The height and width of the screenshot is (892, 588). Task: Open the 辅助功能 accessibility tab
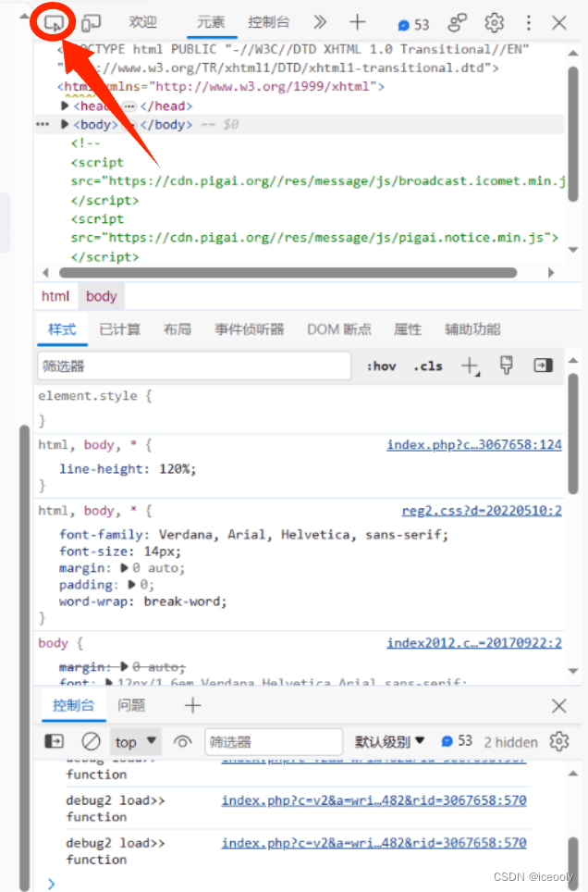pos(472,329)
